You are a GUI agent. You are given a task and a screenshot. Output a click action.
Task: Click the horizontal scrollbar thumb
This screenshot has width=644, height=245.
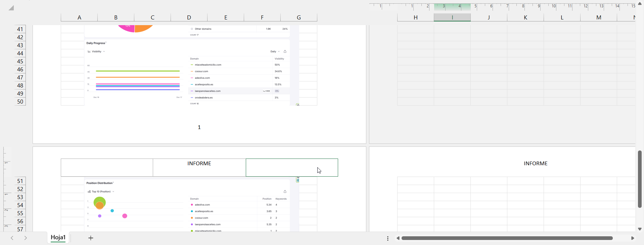point(507,238)
